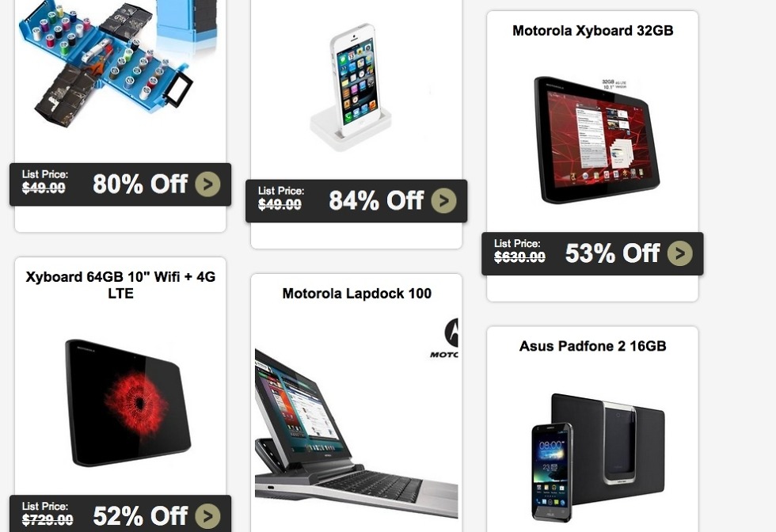Image resolution: width=776 pixels, height=532 pixels.
Task: Click arrow icon on 80% Off banner
Action: coord(207,184)
